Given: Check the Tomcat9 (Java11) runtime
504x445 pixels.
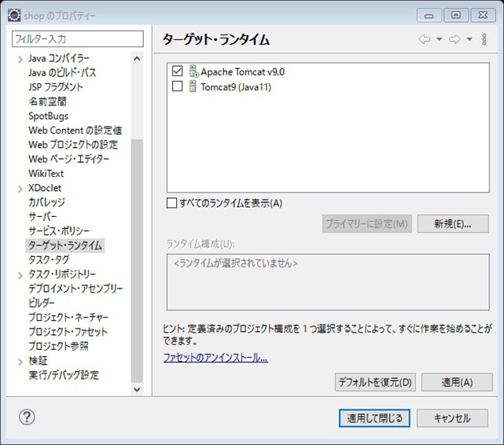Looking at the screenshot, I should click(178, 86).
